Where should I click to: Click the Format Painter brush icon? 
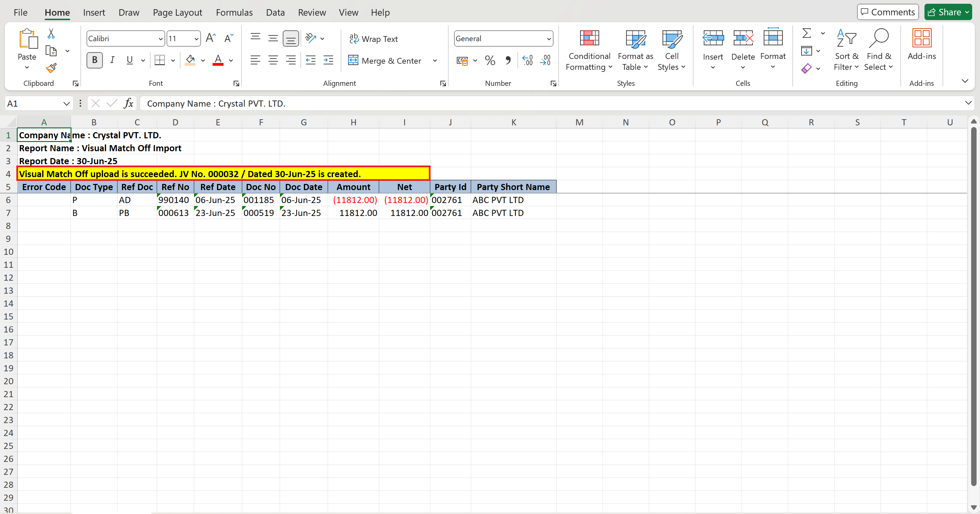coord(51,68)
